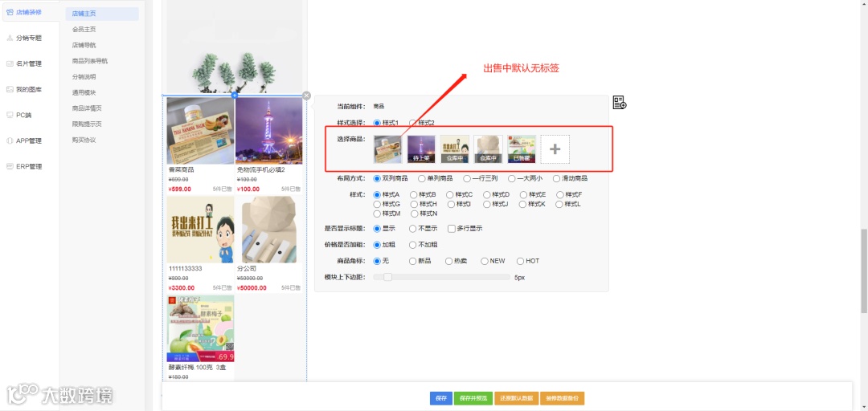
Task: Select the first product thumbnail without a label
Action: pos(388,149)
